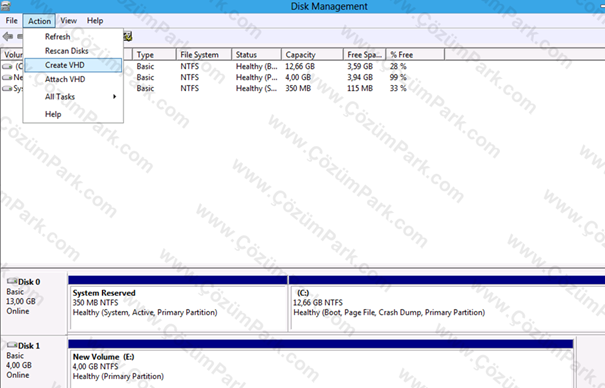This screenshot has width=605, height=388.
Task: Select Create VHD menu entry
Action: pyautogui.click(x=73, y=65)
